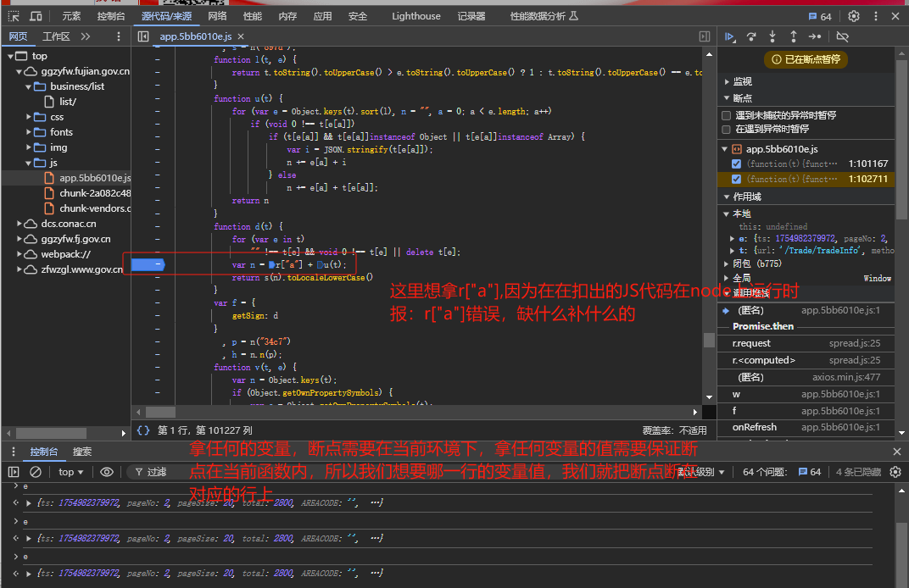The width and height of the screenshot is (909, 588).
Task: Toggle device toolbar emulation icon
Action: [36, 16]
